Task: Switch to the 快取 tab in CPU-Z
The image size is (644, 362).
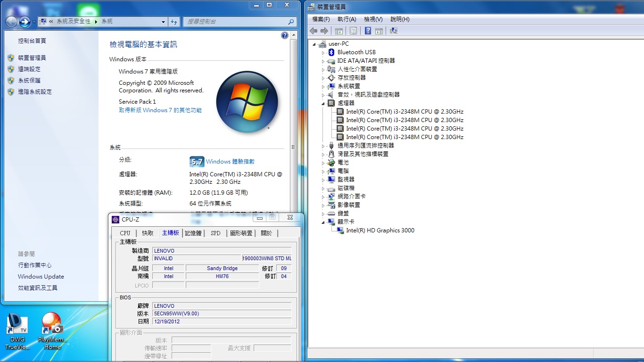Action: (148, 233)
